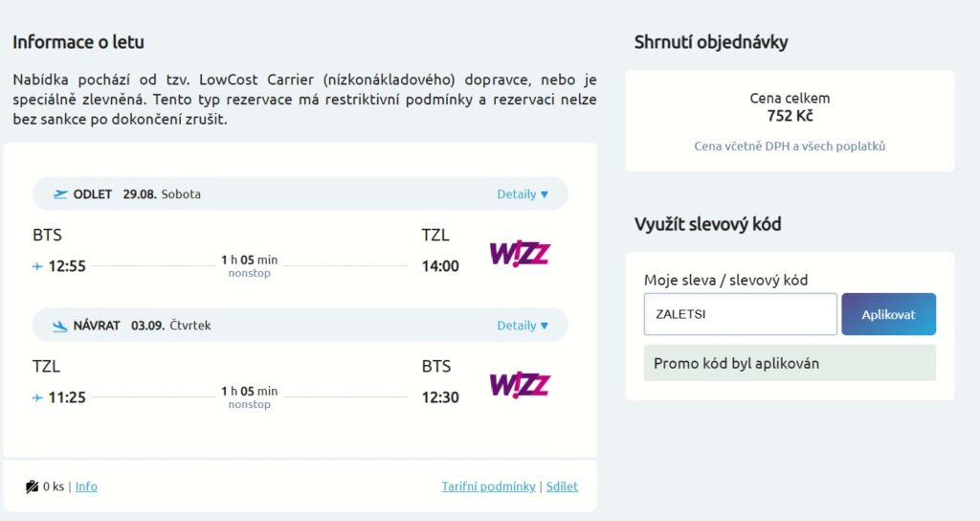The height and width of the screenshot is (521, 980).
Task: Click the Wizz Air logo on return flight
Action: coord(520,385)
